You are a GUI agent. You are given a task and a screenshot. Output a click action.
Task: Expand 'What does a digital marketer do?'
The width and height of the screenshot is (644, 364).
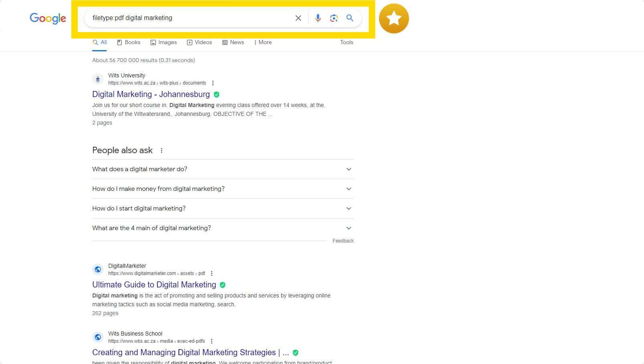tap(223, 169)
